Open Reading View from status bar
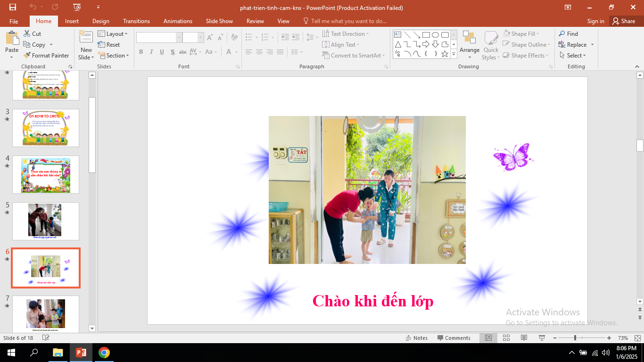 (524, 338)
